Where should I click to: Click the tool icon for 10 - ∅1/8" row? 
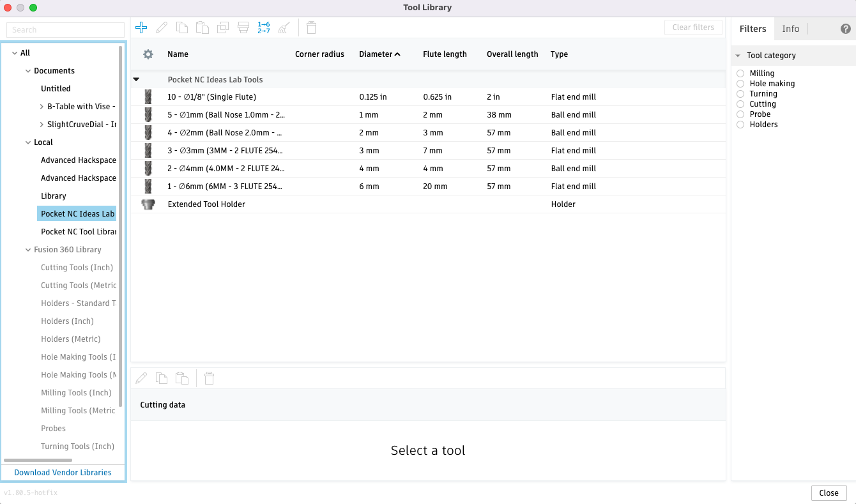pos(148,97)
